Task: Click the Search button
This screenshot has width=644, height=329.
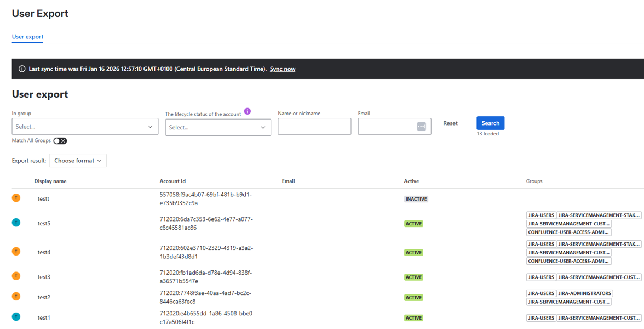Action: 490,123
